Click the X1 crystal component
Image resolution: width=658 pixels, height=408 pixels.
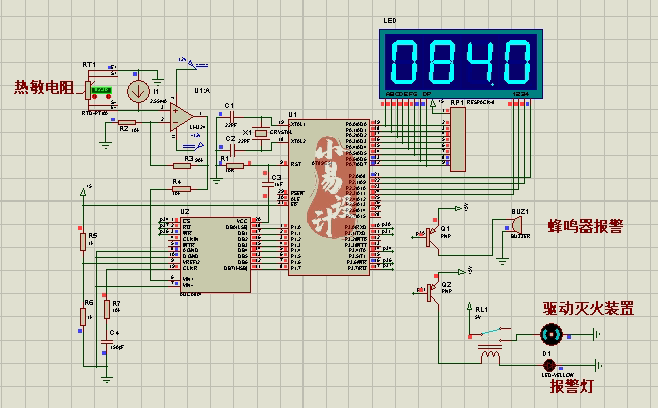[261, 133]
